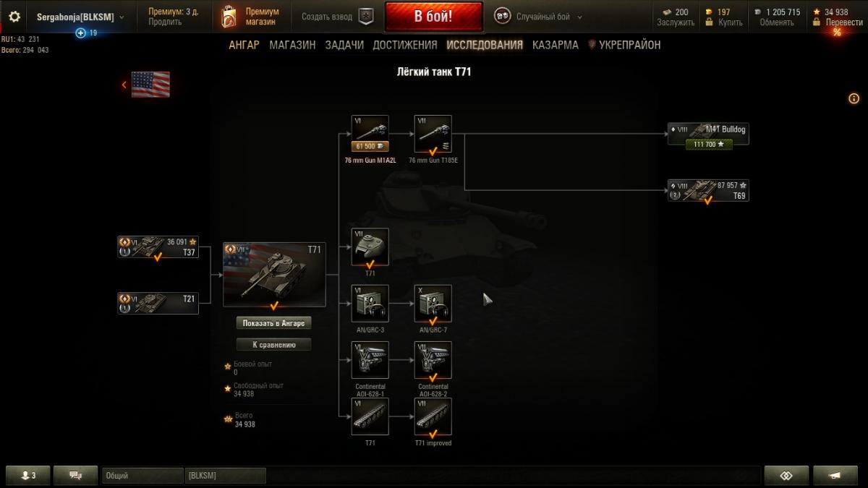Select the Continental AOI-628-2 engine module
Screen dimensions: 868x488
coord(433,360)
